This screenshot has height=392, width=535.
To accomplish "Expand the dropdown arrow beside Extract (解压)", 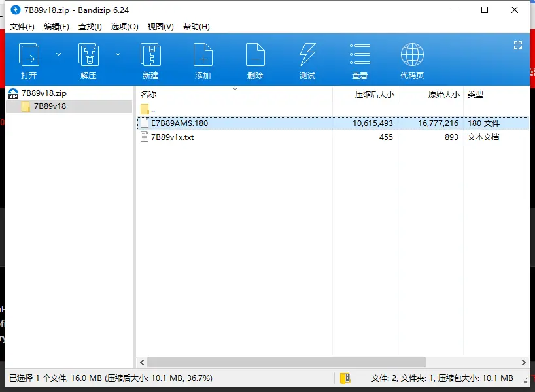I will [x=118, y=54].
